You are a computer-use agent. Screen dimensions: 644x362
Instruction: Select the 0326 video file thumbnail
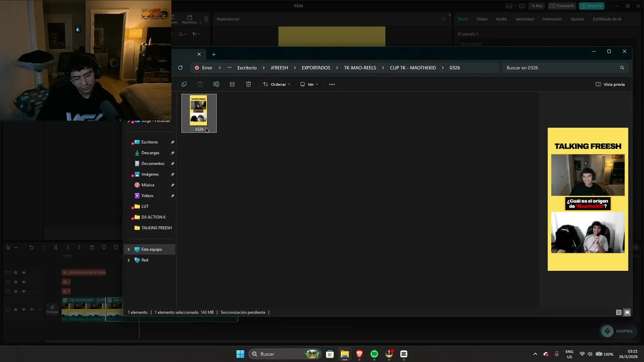[x=199, y=113]
